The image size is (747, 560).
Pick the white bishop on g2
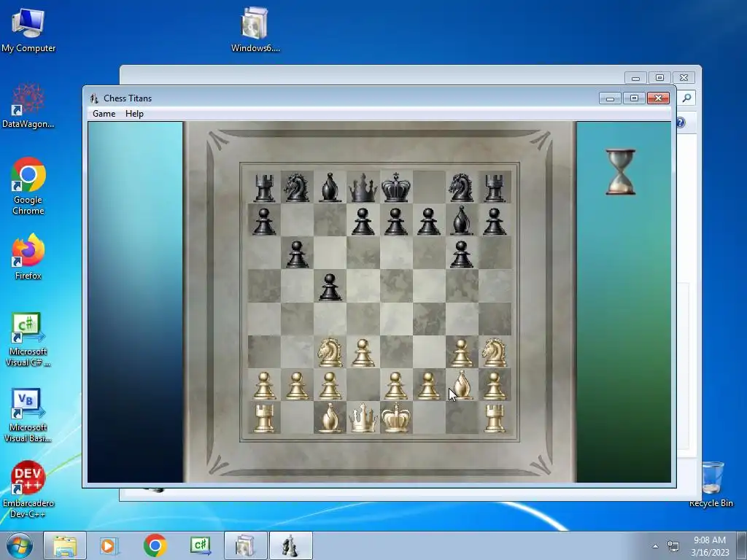(x=462, y=385)
